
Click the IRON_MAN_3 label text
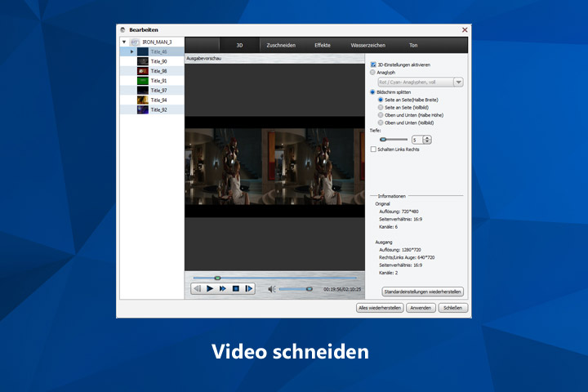click(x=157, y=42)
